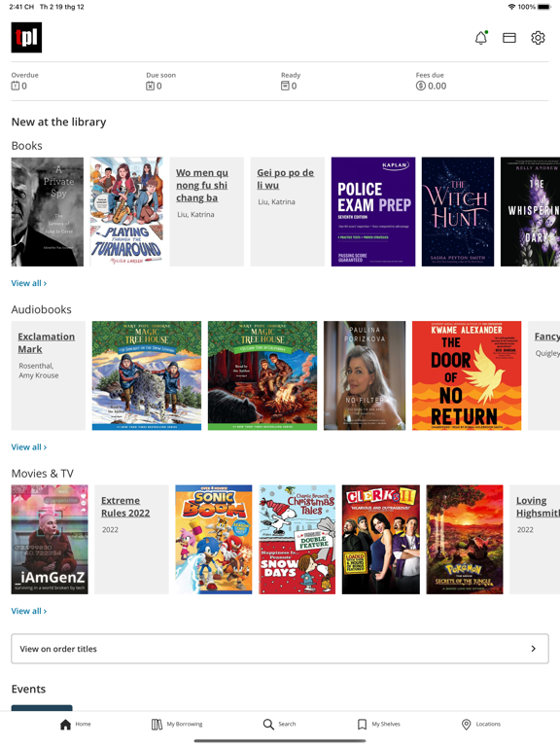
Task: Open Locations tab
Action: 481,724
